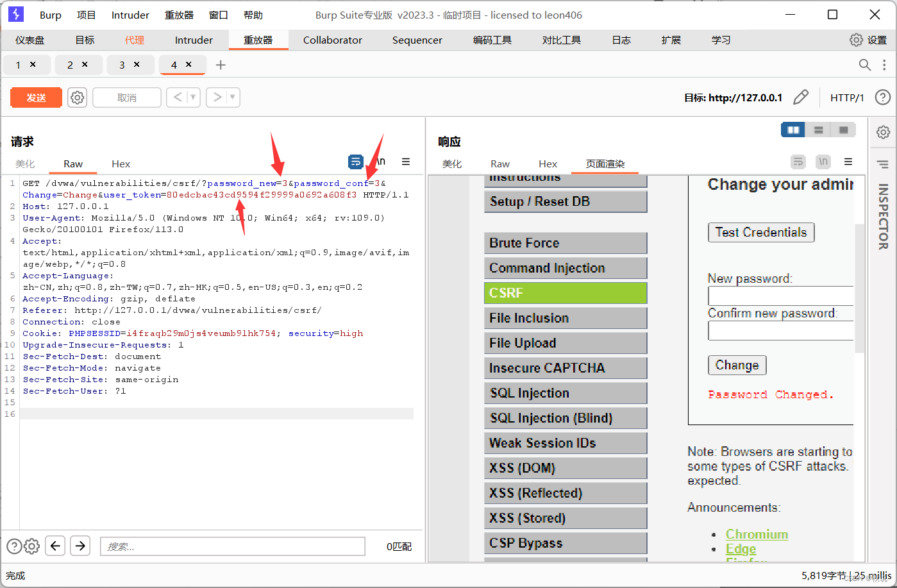Open the three-dot menu beside the magnifier

click(885, 65)
